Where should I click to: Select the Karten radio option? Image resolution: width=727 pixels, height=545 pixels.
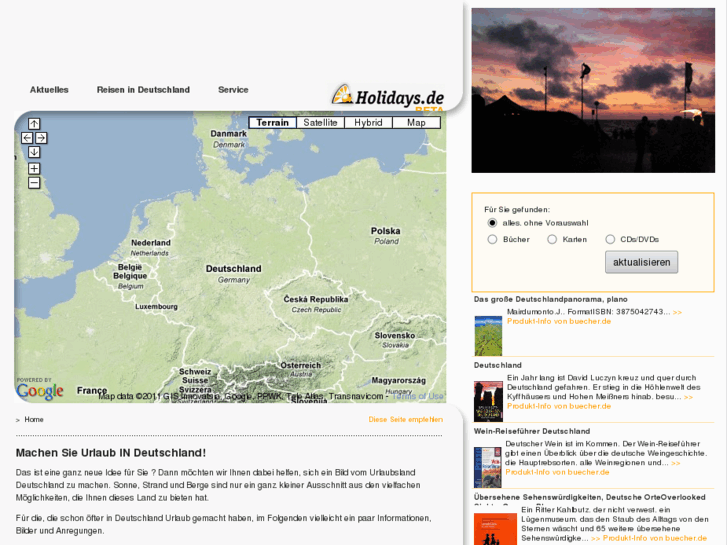point(552,239)
